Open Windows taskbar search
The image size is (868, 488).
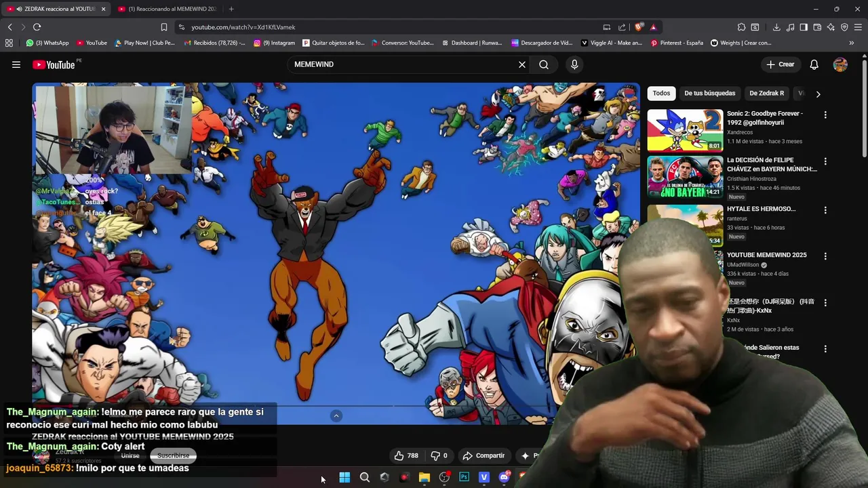point(364,477)
